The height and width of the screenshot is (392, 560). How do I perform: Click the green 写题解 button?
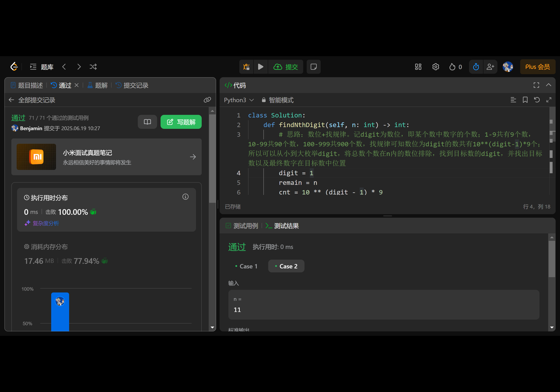[181, 122]
